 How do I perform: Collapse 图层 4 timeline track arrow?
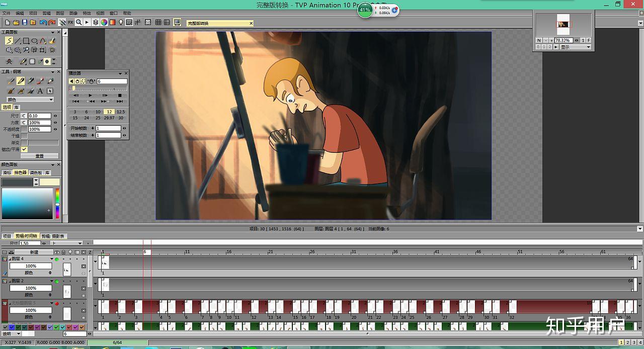(x=95, y=261)
